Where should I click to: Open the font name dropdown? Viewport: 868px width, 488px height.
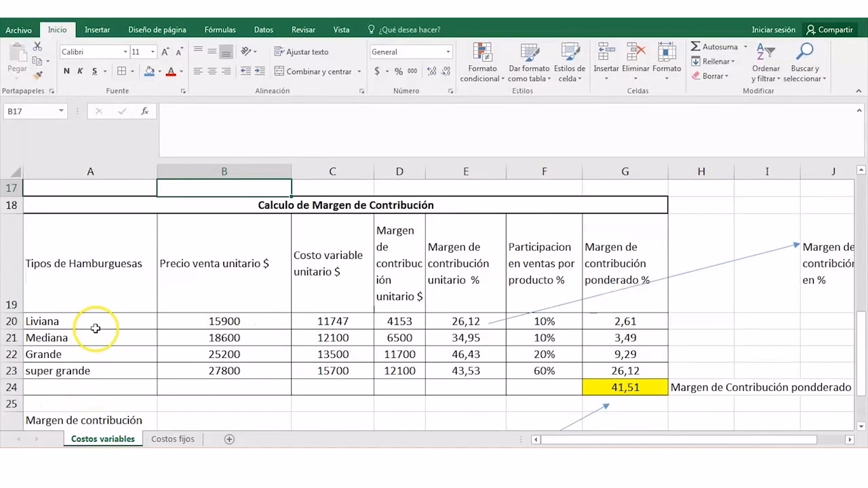125,52
